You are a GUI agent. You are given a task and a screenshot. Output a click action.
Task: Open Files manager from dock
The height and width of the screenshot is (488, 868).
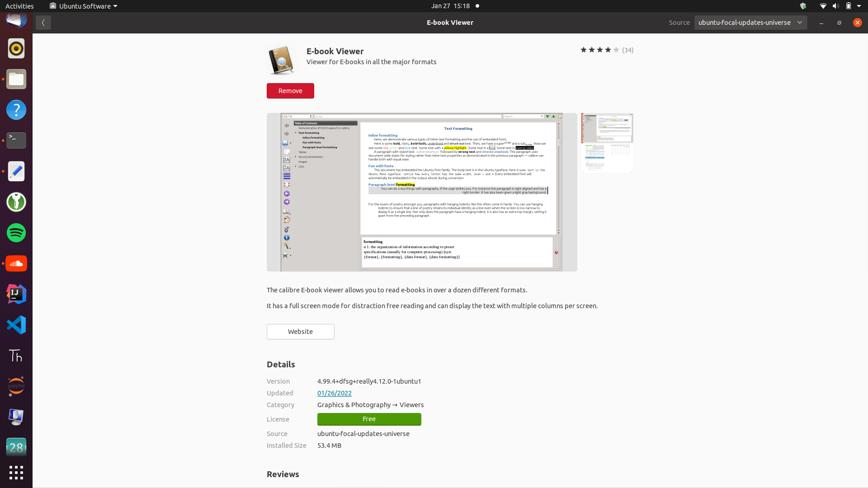[x=16, y=80]
